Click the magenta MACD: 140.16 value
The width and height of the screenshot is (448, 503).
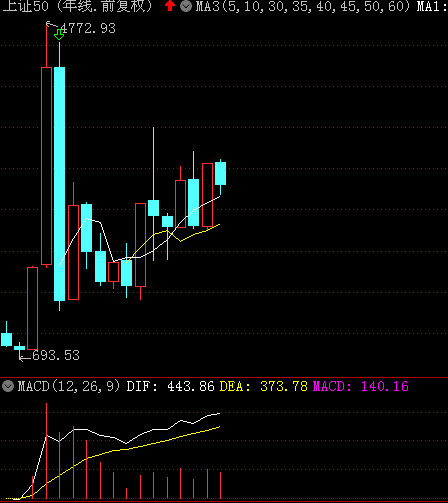click(x=361, y=387)
